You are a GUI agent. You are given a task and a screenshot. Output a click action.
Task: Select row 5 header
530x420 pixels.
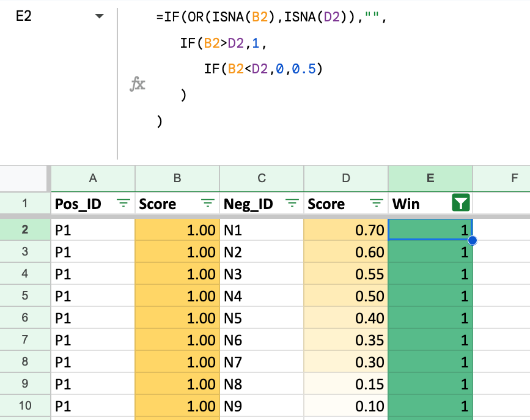coord(25,296)
